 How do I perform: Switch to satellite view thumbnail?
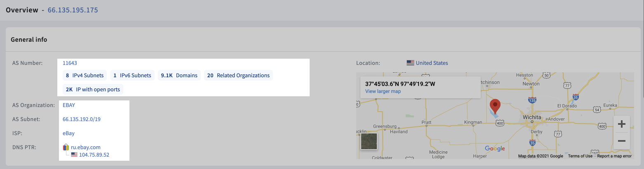(x=369, y=141)
